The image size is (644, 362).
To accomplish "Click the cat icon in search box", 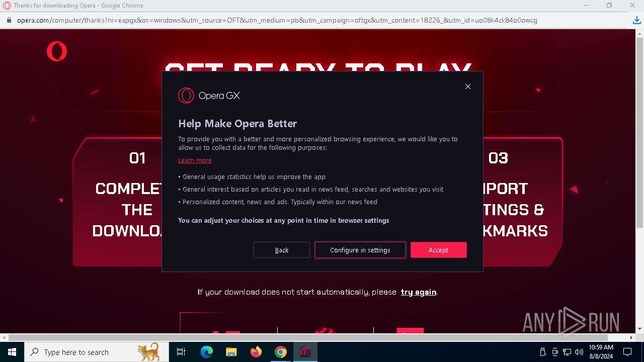I will pos(149,352).
